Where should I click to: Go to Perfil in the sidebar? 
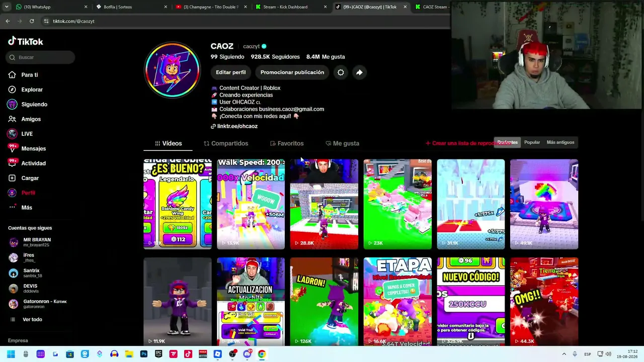22,193
